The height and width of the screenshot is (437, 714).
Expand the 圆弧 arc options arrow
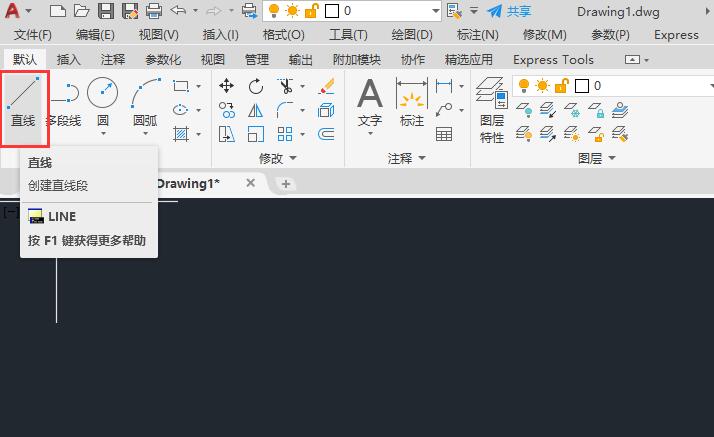click(146, 133)
